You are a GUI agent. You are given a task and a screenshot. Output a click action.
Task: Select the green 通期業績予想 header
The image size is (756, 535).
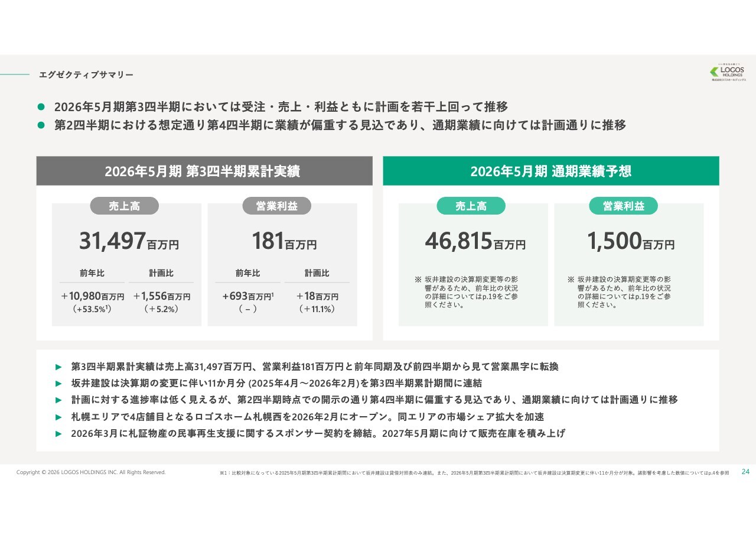550,171
